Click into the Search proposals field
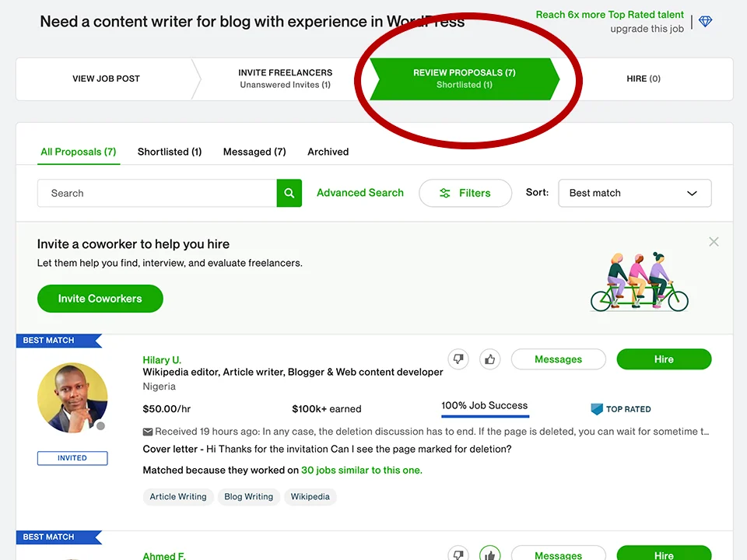Image resolution: width=747 pixels, height=560 pixels. [x=156, y=192]
